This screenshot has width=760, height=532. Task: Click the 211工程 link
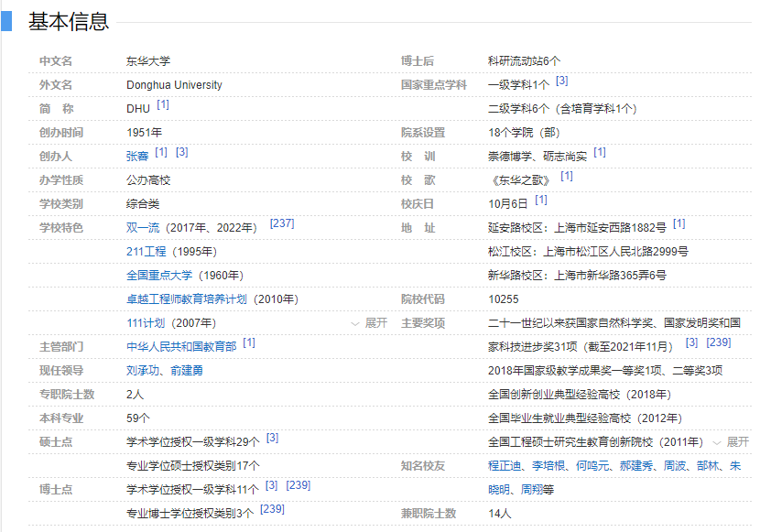147,252
